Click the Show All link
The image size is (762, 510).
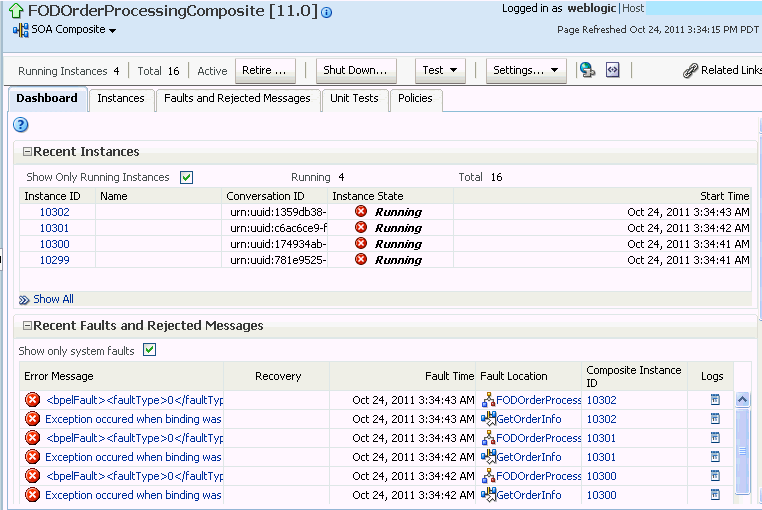[53, 299]
